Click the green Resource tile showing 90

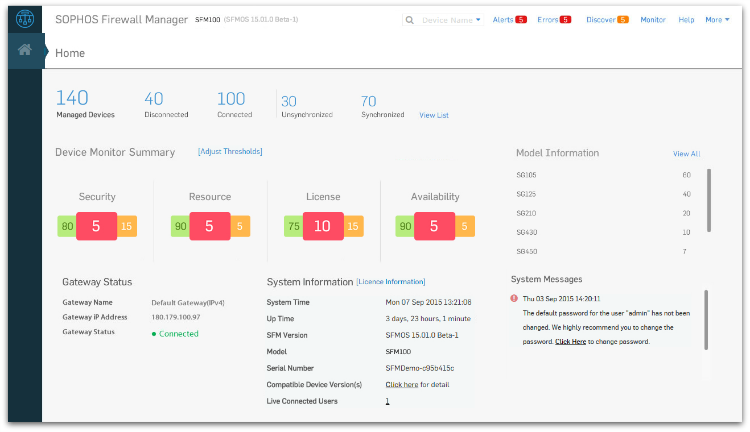tap(180, 226)
